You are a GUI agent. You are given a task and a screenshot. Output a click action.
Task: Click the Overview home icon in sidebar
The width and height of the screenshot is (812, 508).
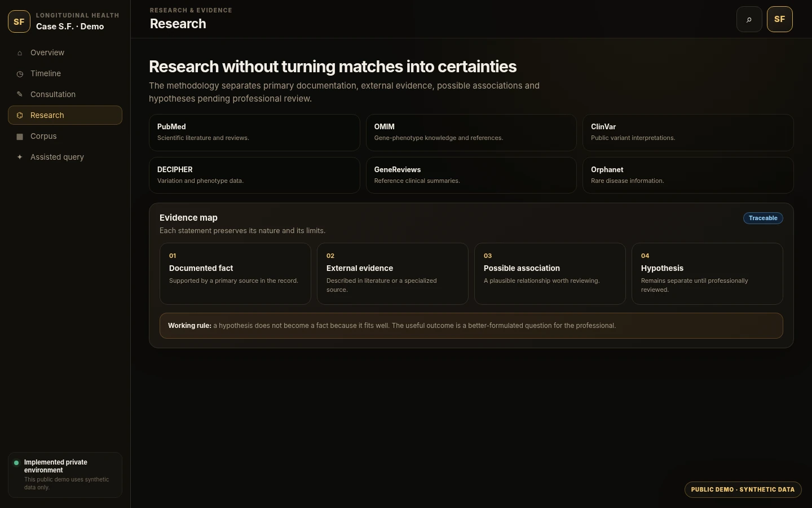click(x=20, y=53)
